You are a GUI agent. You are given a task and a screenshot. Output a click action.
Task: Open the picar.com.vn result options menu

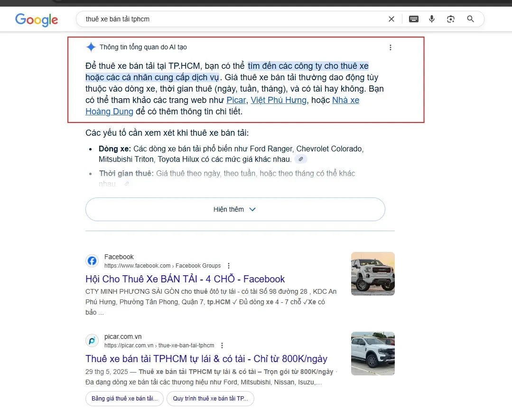coord(222,345)
